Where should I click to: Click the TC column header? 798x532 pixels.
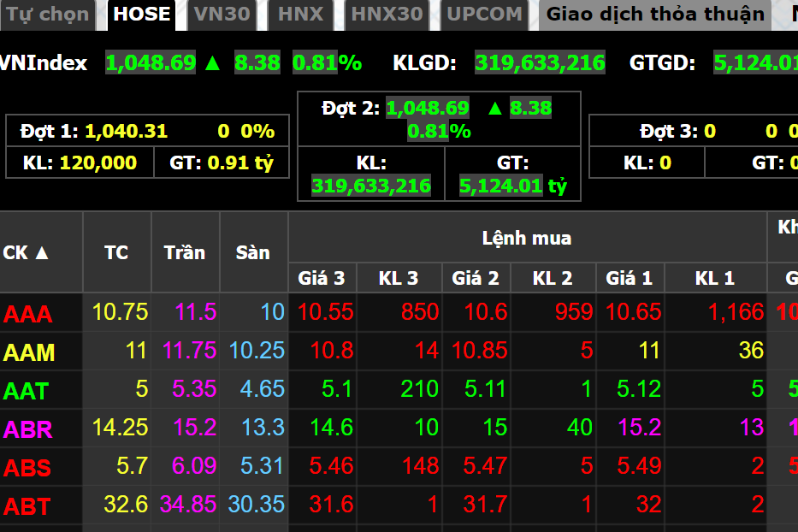[x=116, y=252]
